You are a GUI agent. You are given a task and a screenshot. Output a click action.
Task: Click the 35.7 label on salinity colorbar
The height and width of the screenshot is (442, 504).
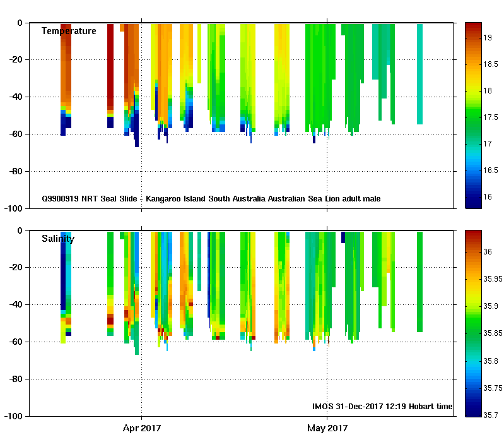coord(491,415)
